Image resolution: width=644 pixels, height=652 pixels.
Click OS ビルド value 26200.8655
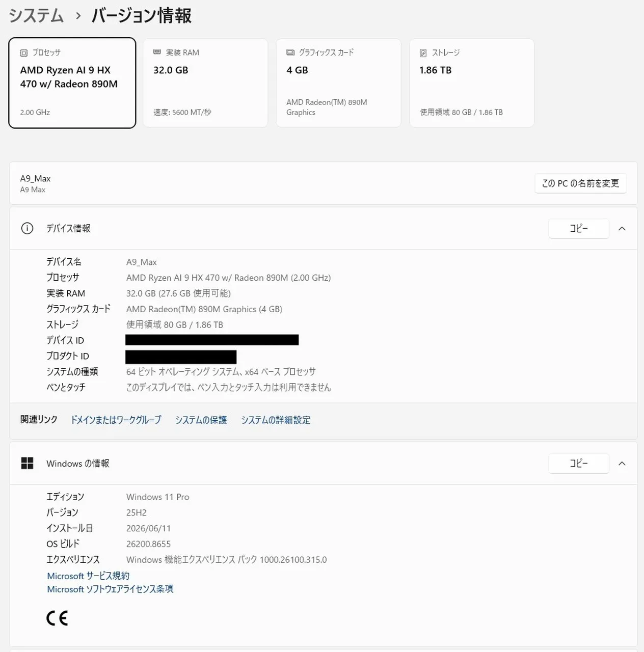[x=148, y=544]
